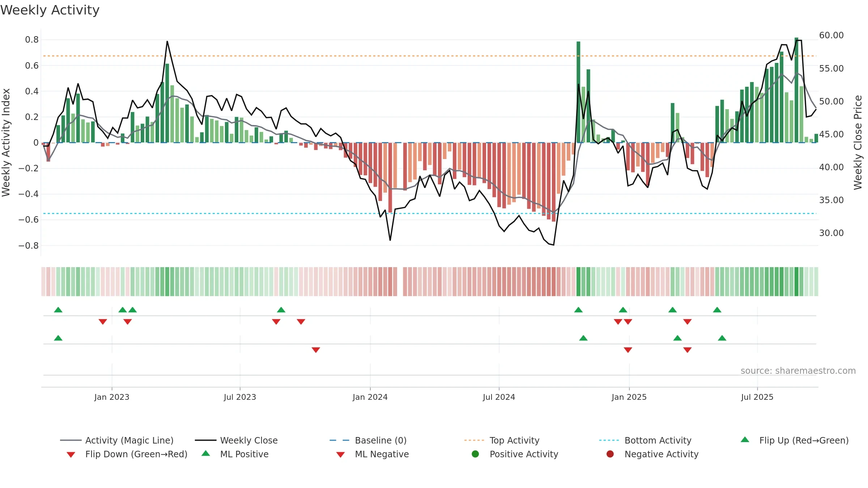Click the 0.8 activity axis tick
The width and height of the screenshot is (868, 488).
click(32, 40)
